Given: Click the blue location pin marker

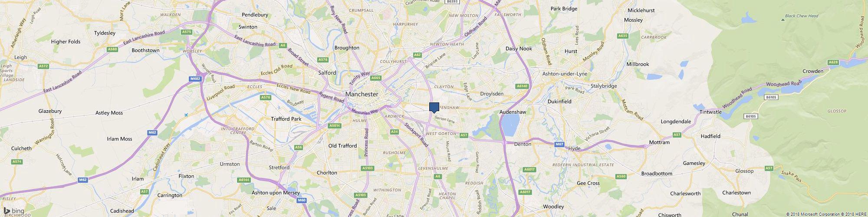Looking at the screenshot, I should (434, 108).
